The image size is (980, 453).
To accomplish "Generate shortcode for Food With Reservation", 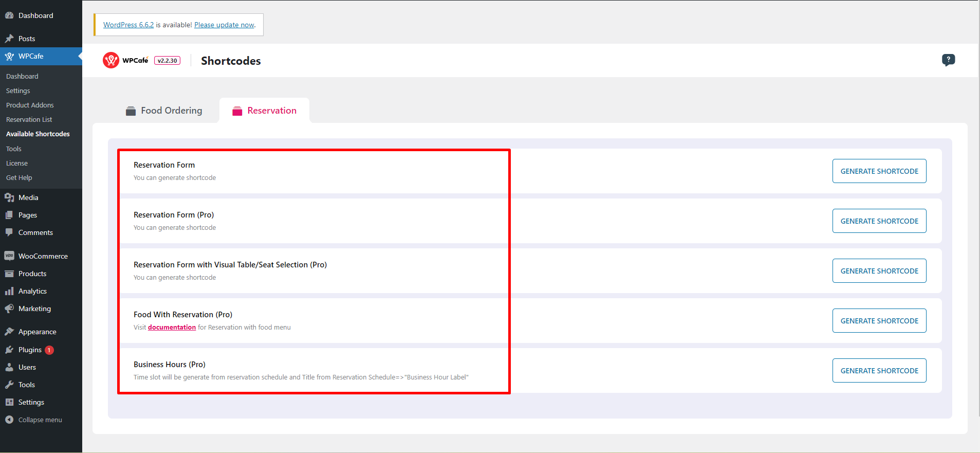I will pos(879,321).
